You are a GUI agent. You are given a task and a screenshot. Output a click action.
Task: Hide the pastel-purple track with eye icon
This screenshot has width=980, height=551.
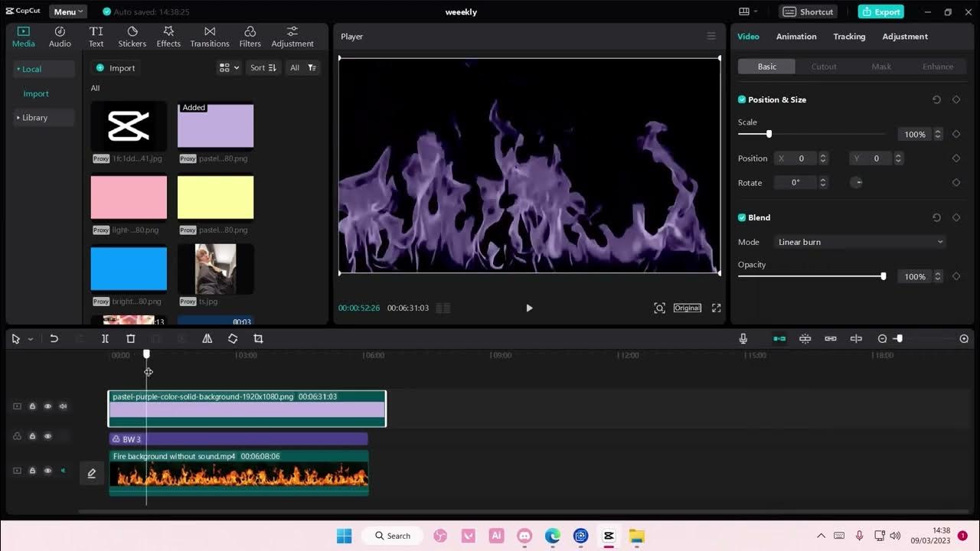(47, 406)
